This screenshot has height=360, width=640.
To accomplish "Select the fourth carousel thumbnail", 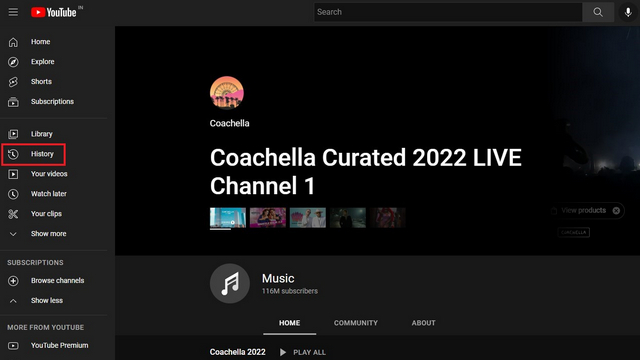I will click(x=348, y=218).
